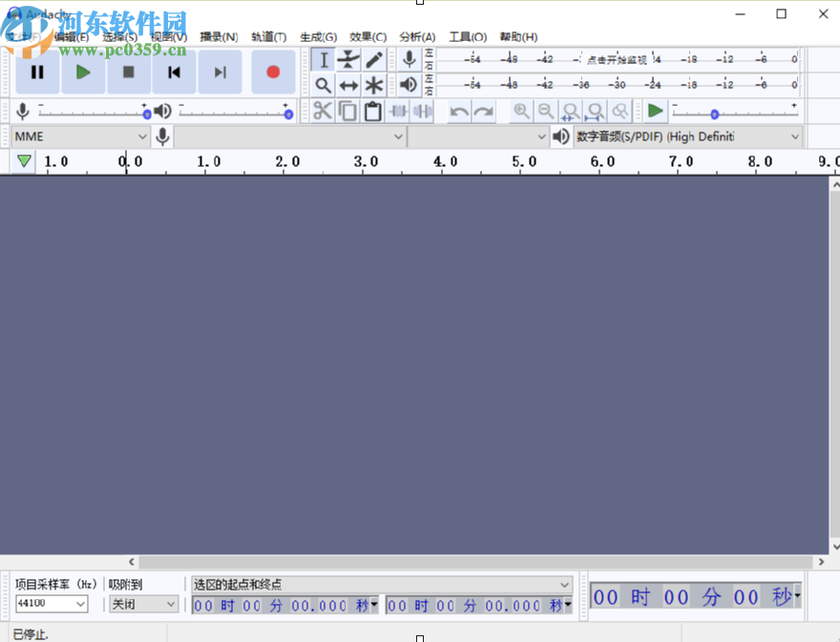
Task: Open the 生成(G) menu
Action: click(318, 36)
